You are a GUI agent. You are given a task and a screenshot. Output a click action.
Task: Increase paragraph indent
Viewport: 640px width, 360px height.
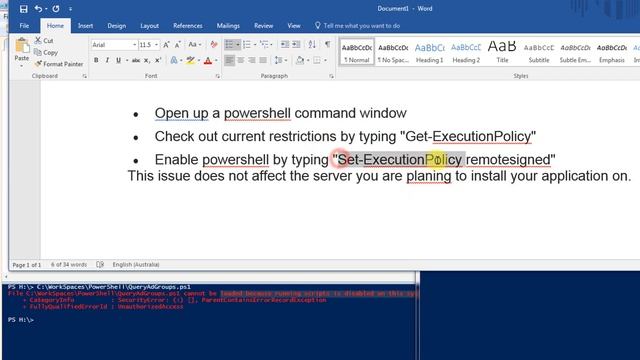click(x=296, y=44)
